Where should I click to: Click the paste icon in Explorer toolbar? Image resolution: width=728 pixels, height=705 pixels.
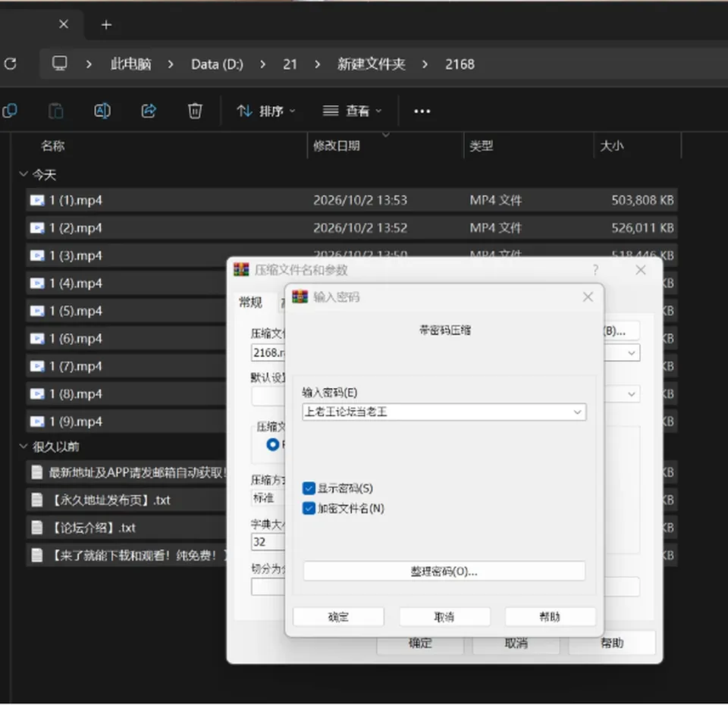click(55, 111)
